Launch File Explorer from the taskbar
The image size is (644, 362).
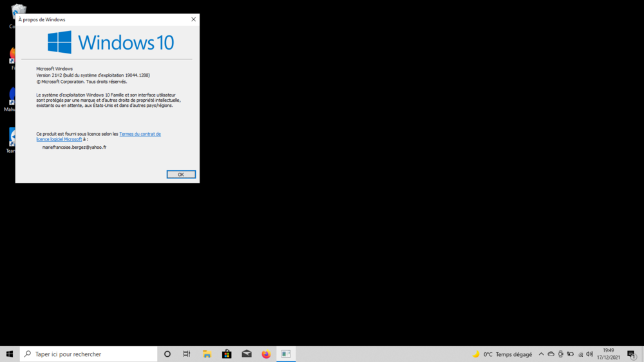(x=207, y=354)
